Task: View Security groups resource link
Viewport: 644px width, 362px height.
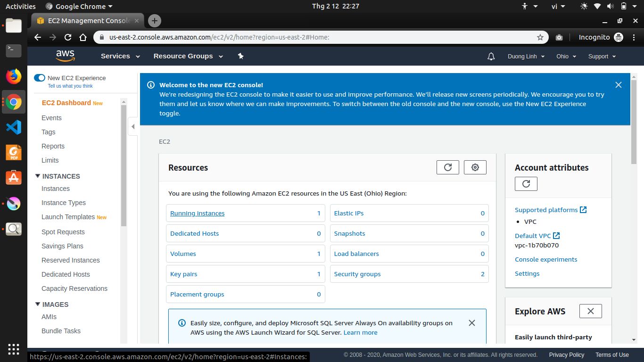Action: click(357, 274)
